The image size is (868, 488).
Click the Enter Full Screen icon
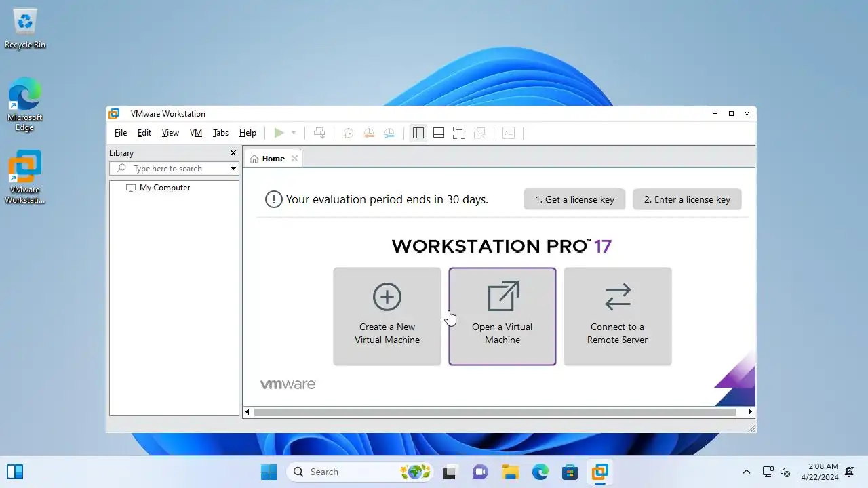point(459,133)
